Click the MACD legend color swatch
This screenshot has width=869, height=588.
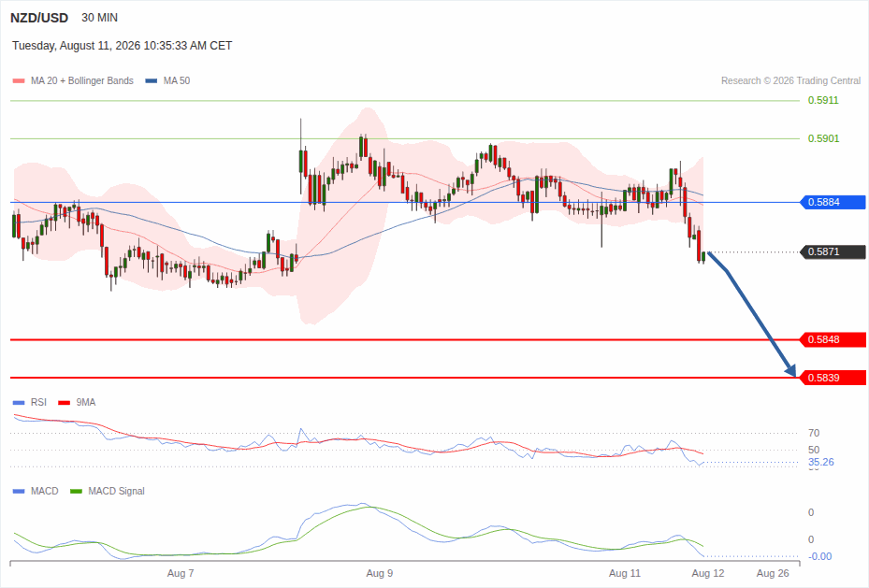[x=19, y=491]
